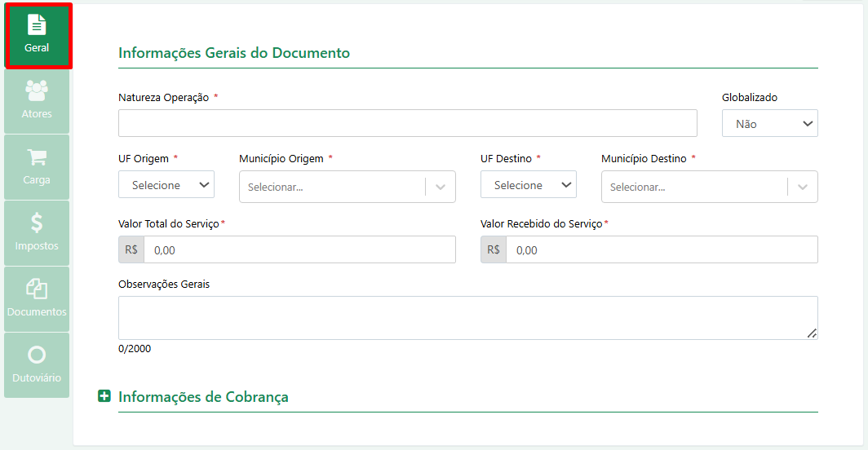Open the UF Origem select dropdown

pos(166,184)
